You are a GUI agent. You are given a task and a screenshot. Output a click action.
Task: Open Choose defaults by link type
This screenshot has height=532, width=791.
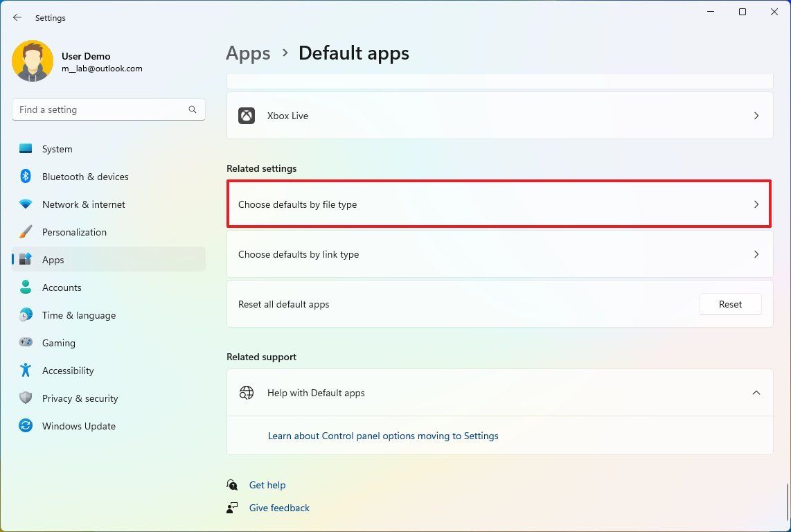point(499,254)
